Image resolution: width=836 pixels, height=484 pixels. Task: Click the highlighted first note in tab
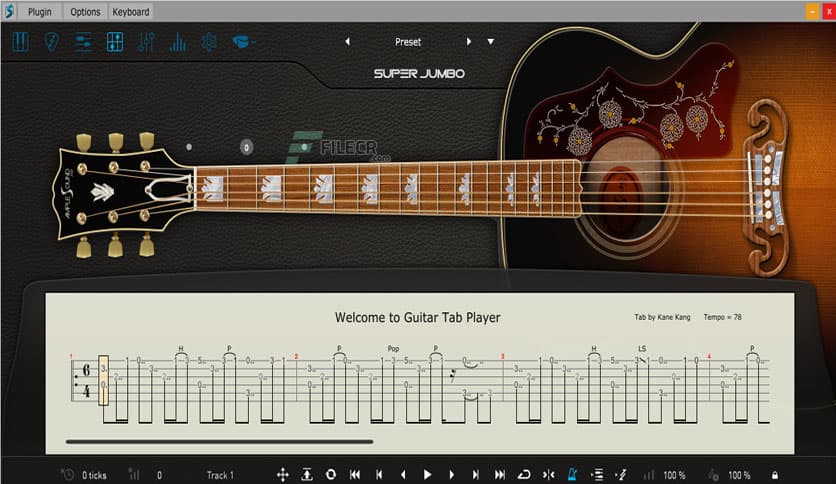pos(103,380)
